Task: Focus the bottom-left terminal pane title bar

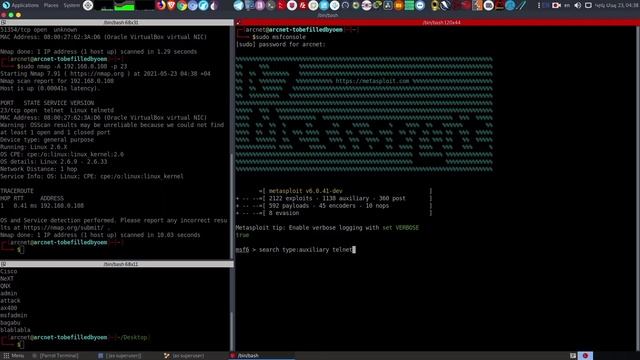Action: tap(117, 264)
